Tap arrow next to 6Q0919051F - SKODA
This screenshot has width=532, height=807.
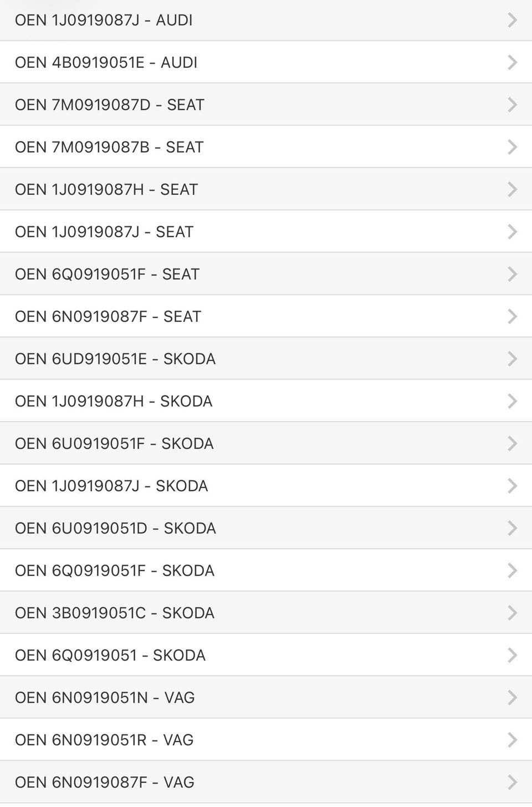(x=512, y=571)
